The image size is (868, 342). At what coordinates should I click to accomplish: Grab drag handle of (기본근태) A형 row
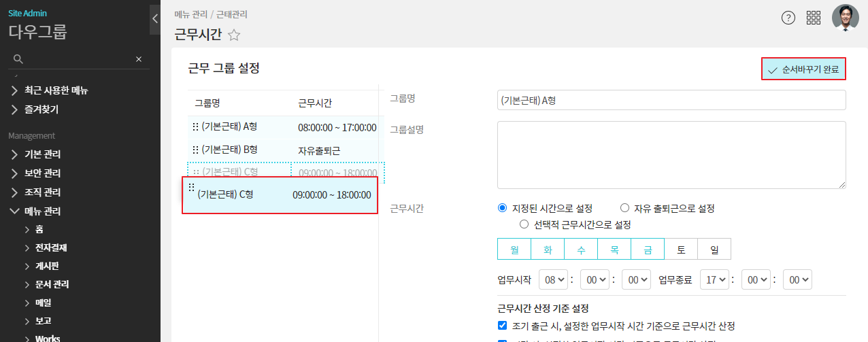tap(195, 126)
